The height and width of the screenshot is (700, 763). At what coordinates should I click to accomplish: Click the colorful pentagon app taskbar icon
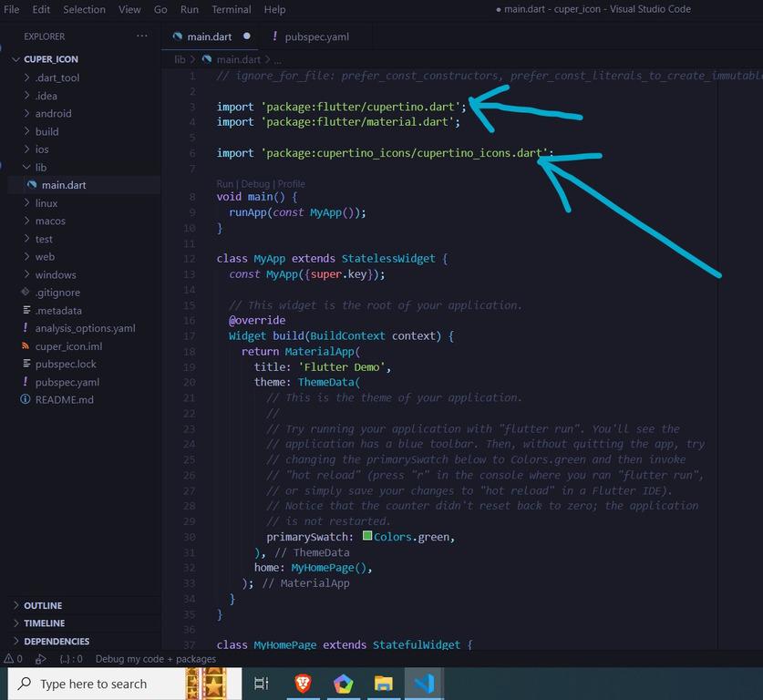tap(343, 684)
